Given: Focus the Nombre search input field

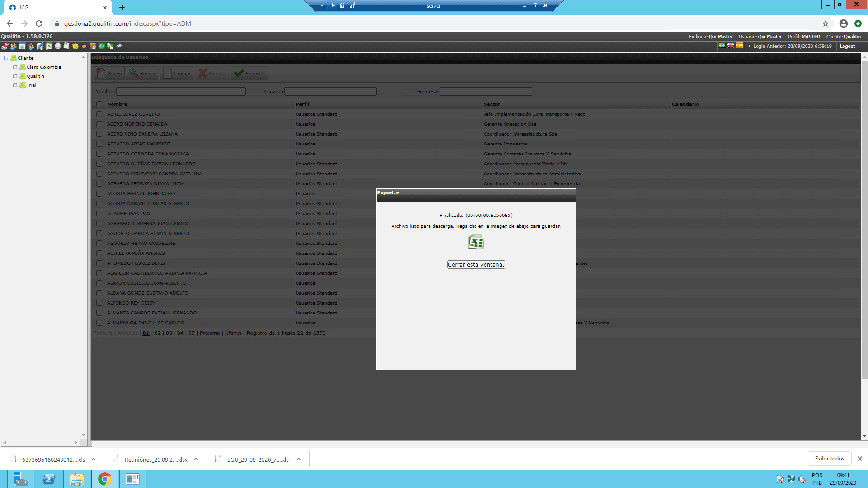Looking at the screenshot, I should pos(181,92).
